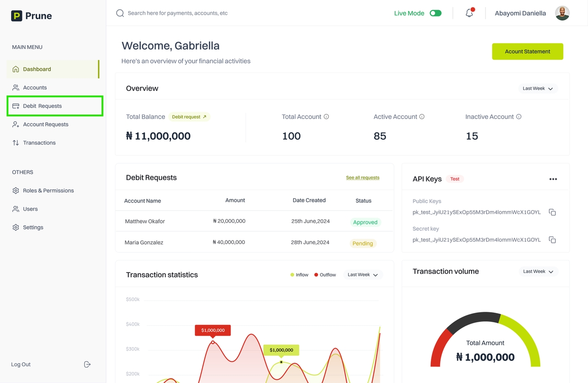Click the Inactive Account info icon

(x=519, y=117)
